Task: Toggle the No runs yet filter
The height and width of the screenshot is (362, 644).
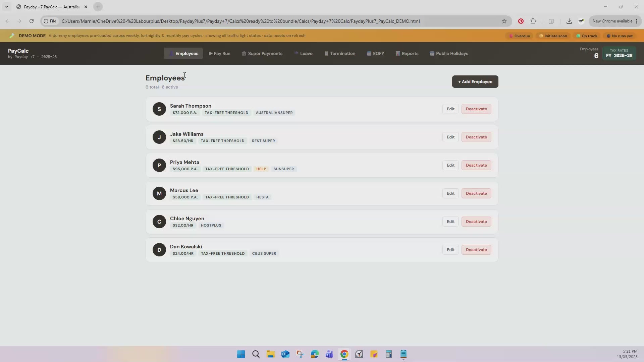Action: pyautogui.click(x=619, y=36)
